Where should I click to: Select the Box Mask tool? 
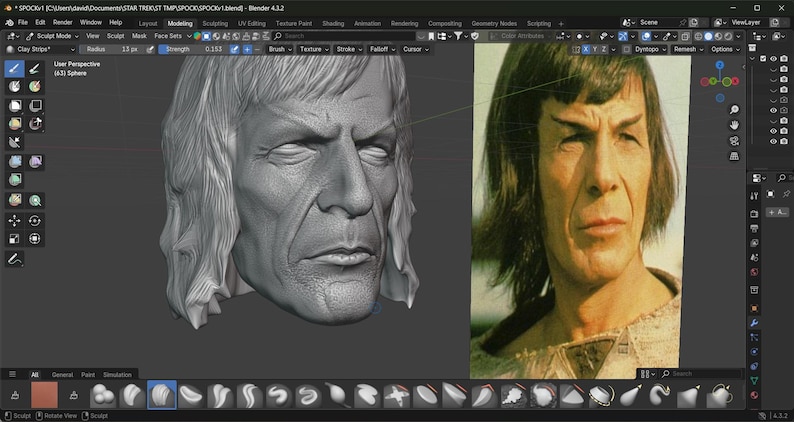[14, 105]
